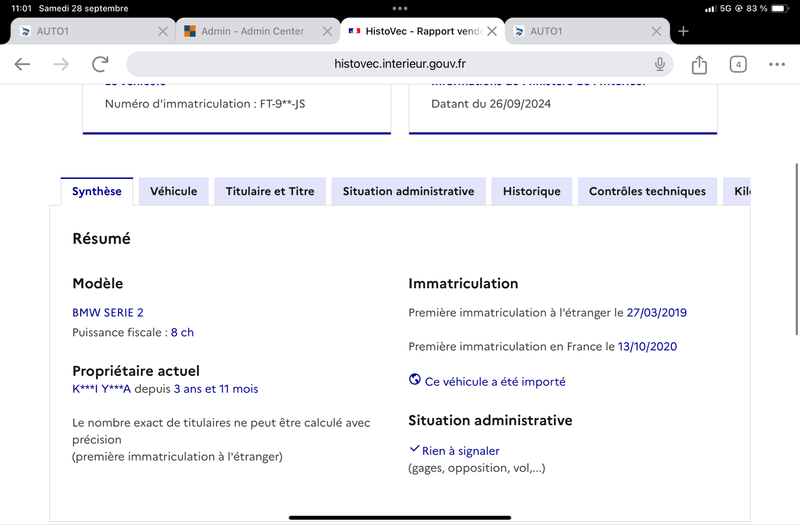Tap the battery indicator in status bar
The height and width of the screenshot is (525, 800).
pos(780,8)
